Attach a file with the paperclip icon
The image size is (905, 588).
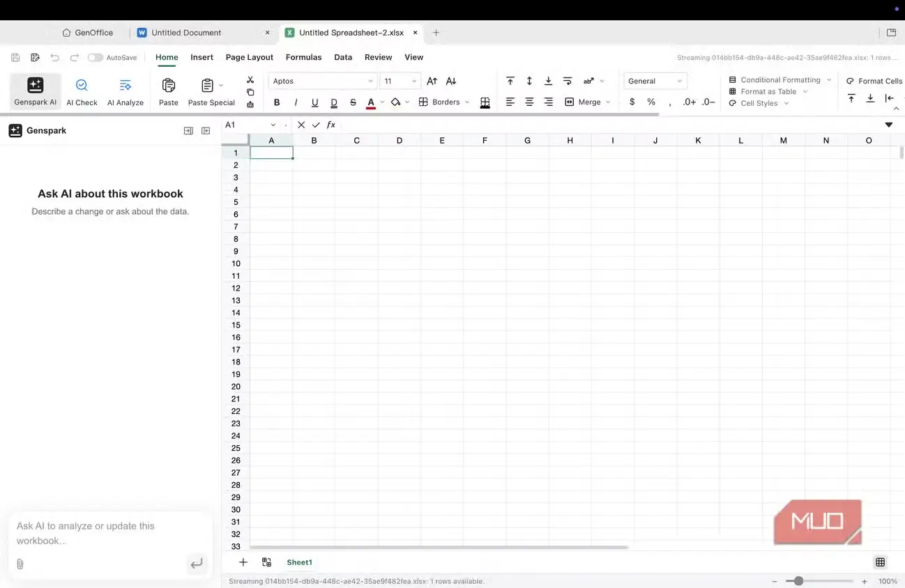[20, 564]
